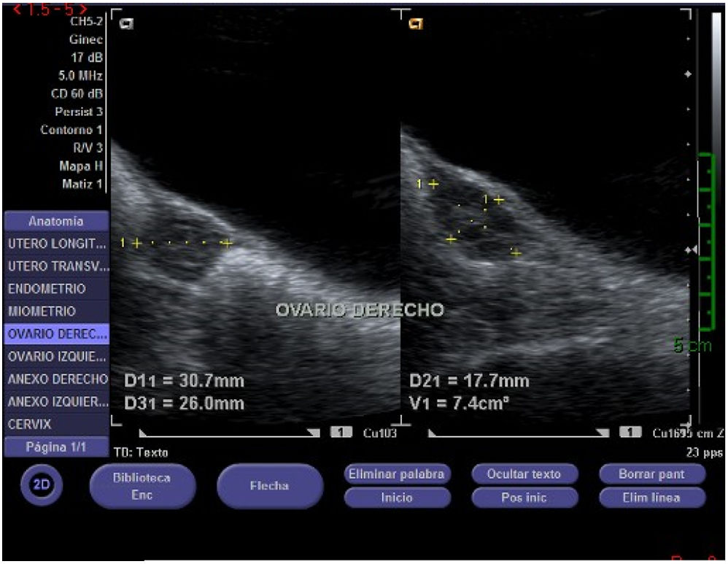Click the right pane number 1 badge
This screenshot has width=728, height=564.
pyautogui.click(x=631, y=432)
